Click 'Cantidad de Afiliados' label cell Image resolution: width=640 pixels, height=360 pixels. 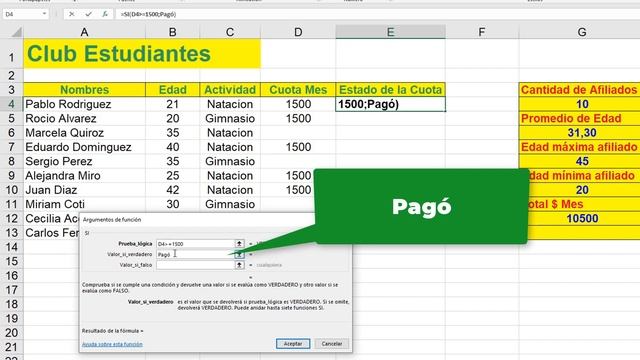(x=580, y=90)
